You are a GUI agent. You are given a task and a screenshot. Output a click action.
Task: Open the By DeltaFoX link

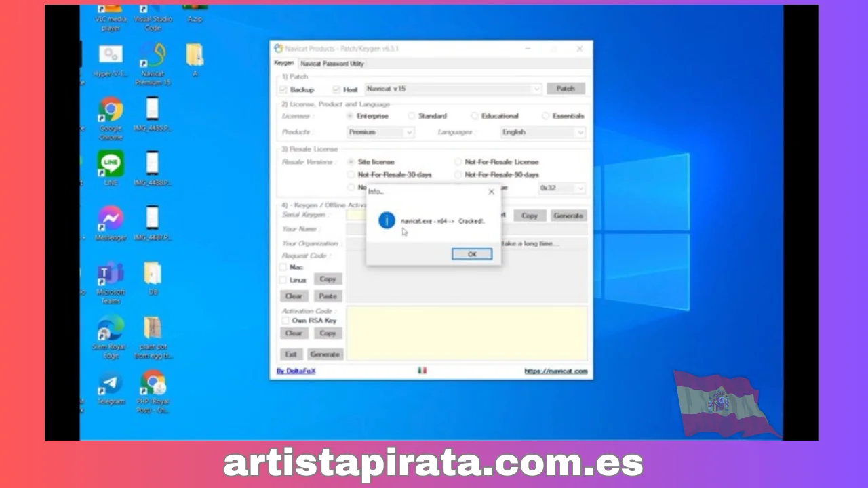click(x=296, y=371)
